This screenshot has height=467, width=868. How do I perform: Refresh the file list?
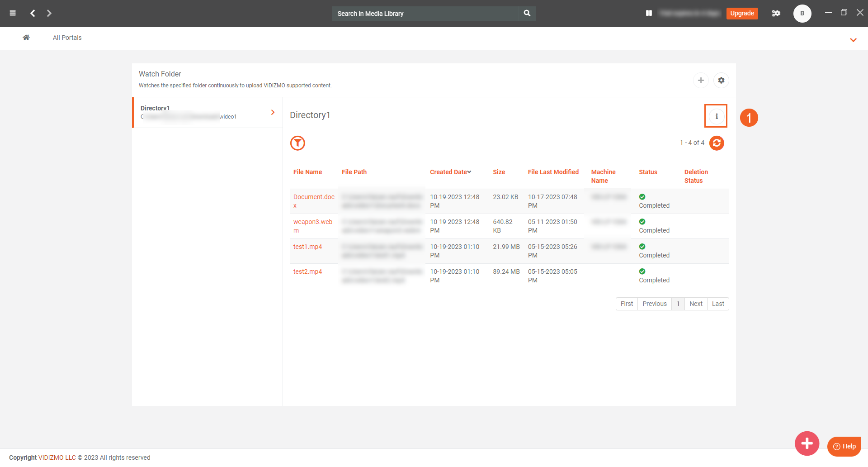[x=717, y=143]
